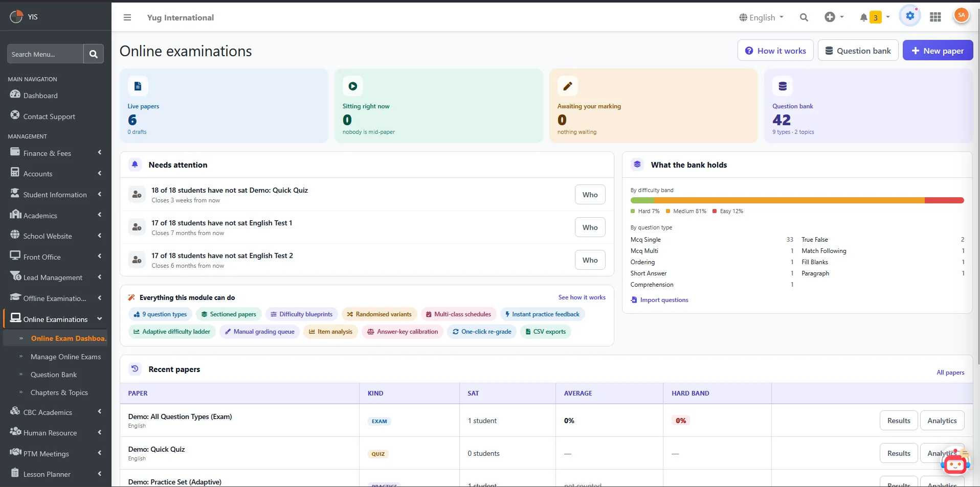
Task: Click the Dashboard sidebar icon
Action: 15,95
